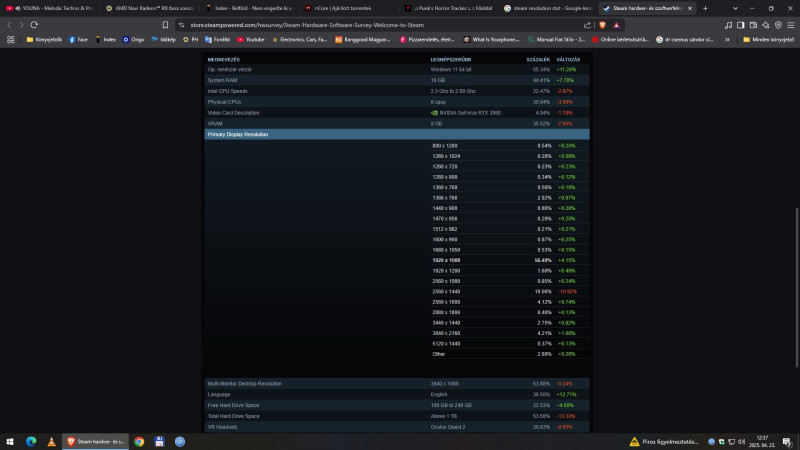Open the Origo bookmark

pos(133,39)
